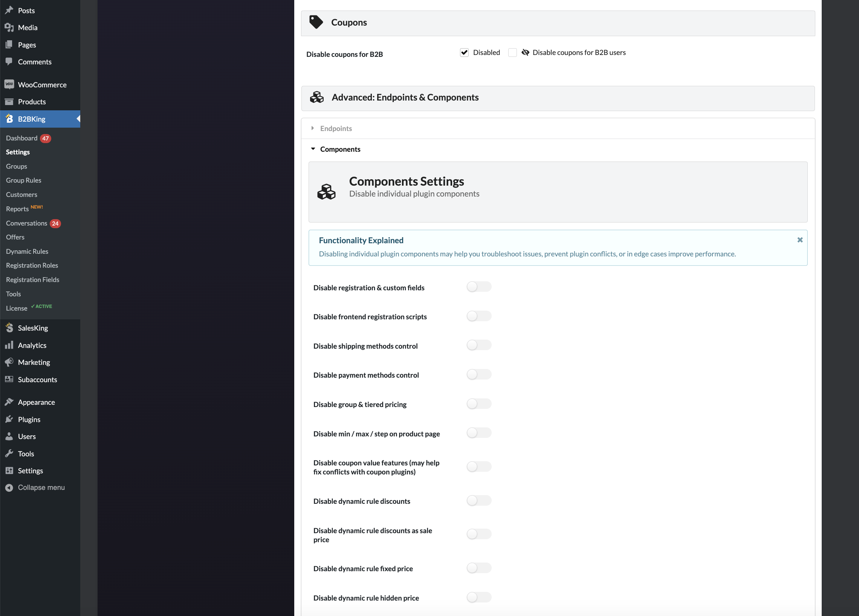This screenshot has width=859, height=616.
Task: Toggle Disable min / max / step switch
Action: 479,433
